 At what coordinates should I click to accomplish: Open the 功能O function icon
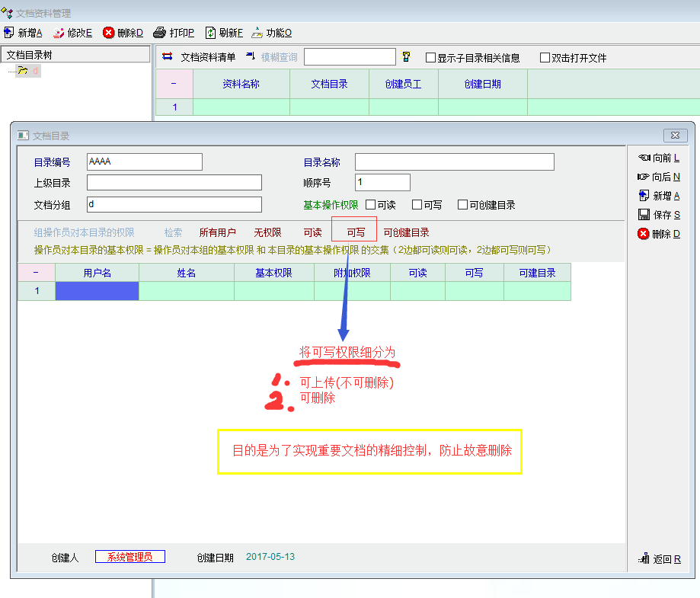click(257, 33)
